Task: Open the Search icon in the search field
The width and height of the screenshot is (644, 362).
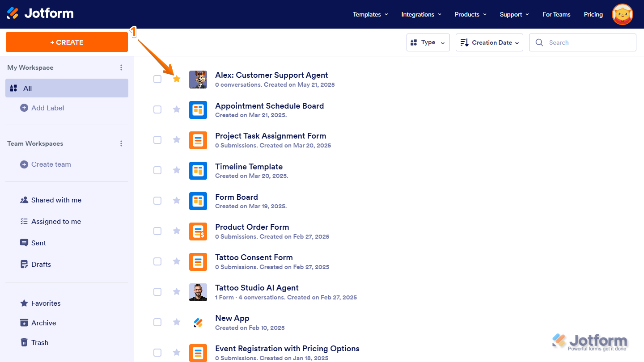Action: [539, 42]
